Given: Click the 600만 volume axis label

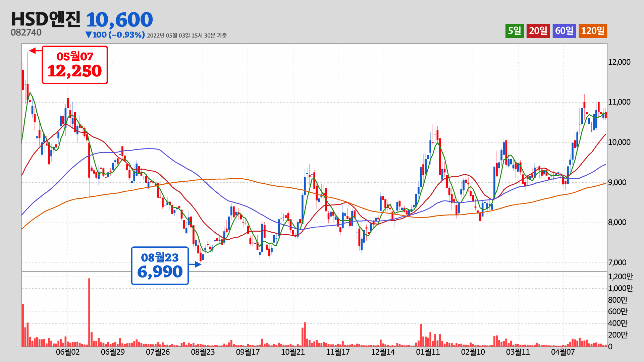Looking at the screenshot, I should pos(618,311).
